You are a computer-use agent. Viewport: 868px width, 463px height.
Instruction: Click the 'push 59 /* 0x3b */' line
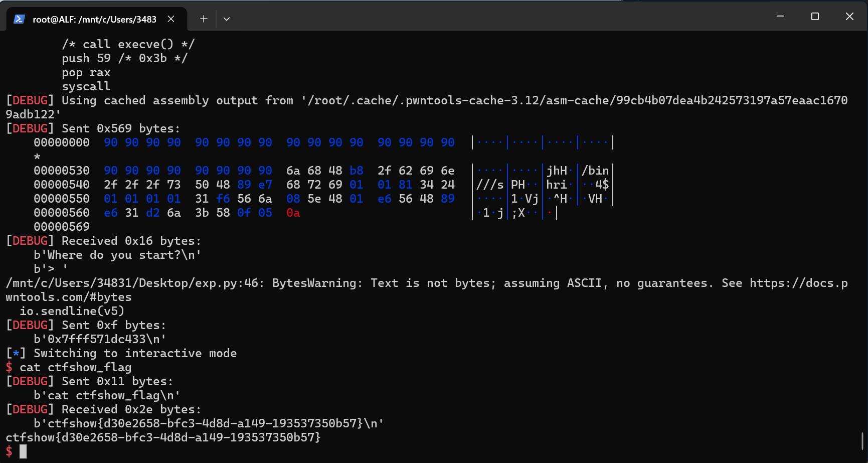click(124, 58)
